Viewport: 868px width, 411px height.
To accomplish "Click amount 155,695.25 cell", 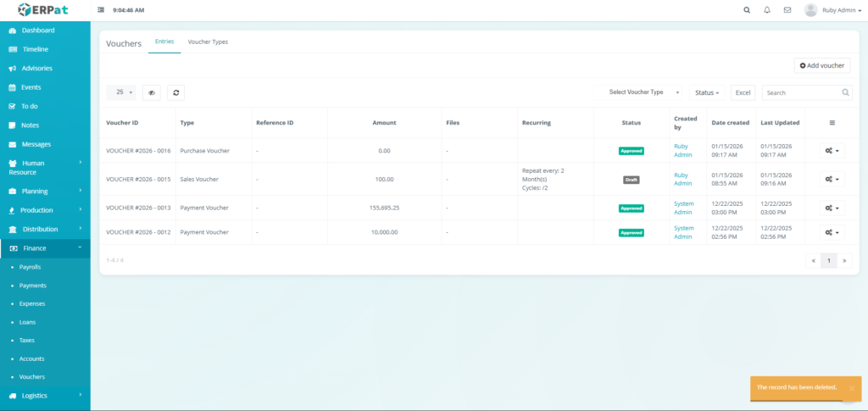I will pos(384,208).
